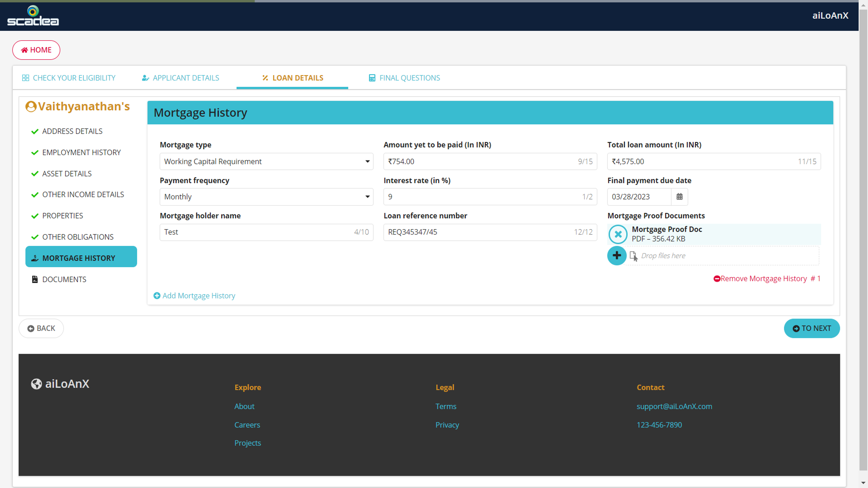Click the support@aiLoAnX.com email link

[674, 406]
